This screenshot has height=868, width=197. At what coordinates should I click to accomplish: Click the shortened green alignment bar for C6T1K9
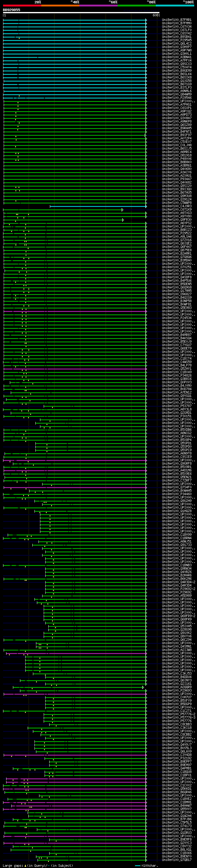[63, 210]
